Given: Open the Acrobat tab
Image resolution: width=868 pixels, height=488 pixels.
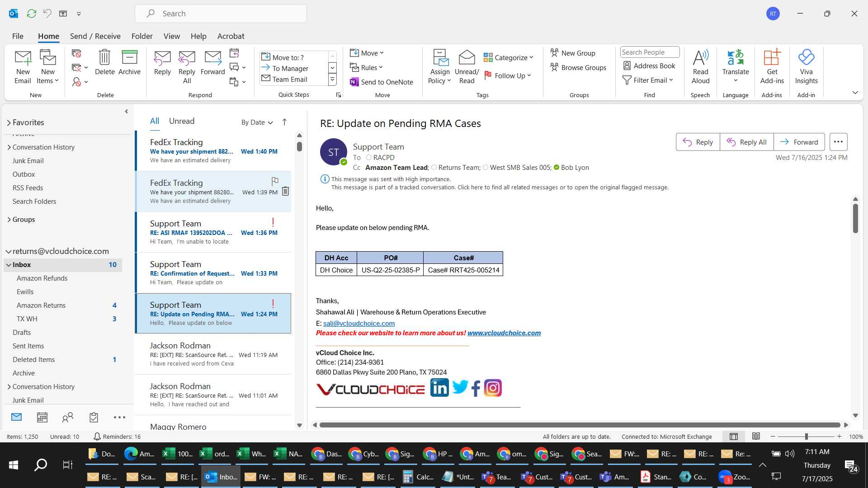Looking at the screenshot, I should tap(231, 36).
